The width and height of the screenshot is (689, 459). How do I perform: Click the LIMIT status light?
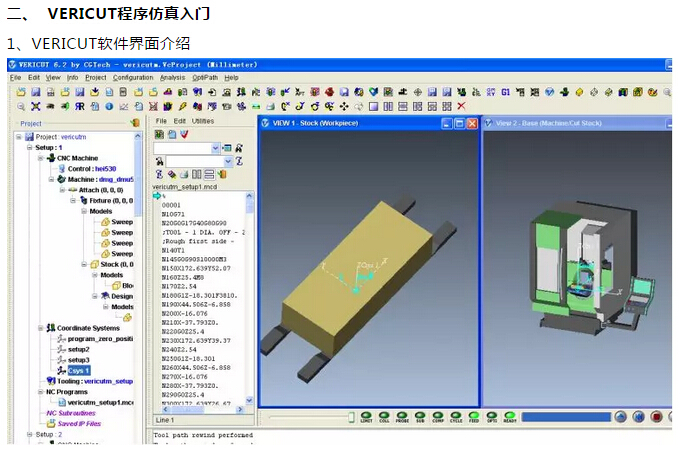pyautogui.click(x=366, y=416)
